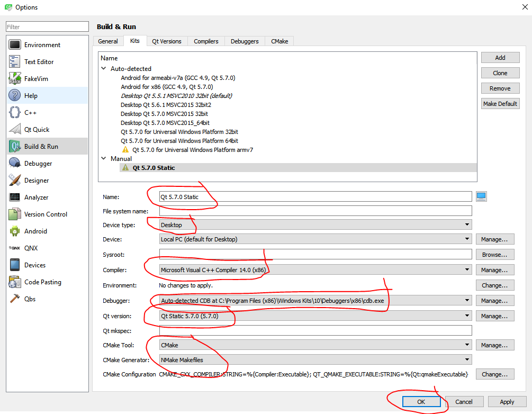Screen dimensions: 532x414
Task: Select the Build & Run category icon
Action: click(15, 146)
